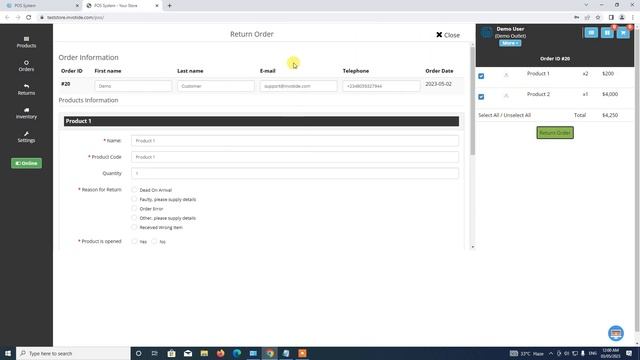This screenshot has width=640, height=360.
Task: Click the Order Date 2023-05-02 value
Action: 438,84
